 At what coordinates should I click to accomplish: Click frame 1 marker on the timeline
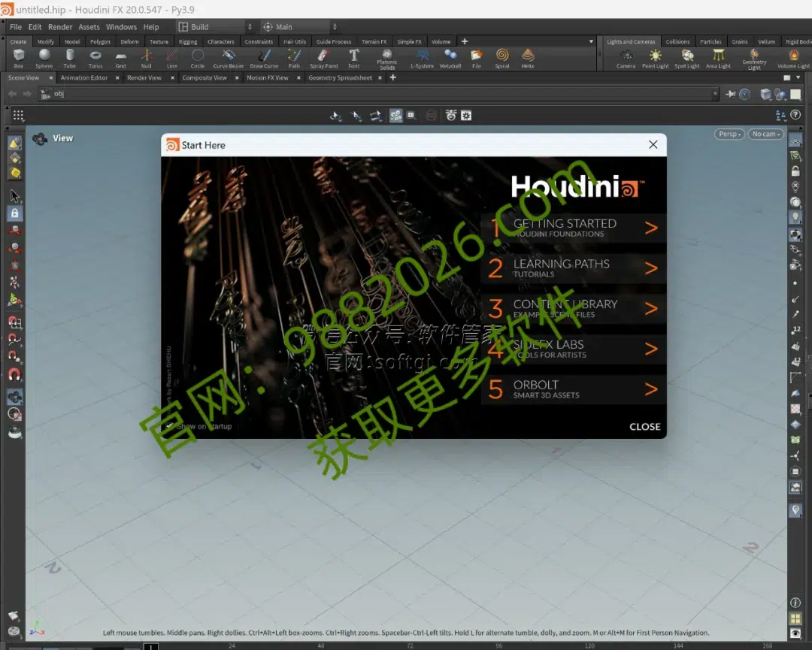[x=150, y=646]
